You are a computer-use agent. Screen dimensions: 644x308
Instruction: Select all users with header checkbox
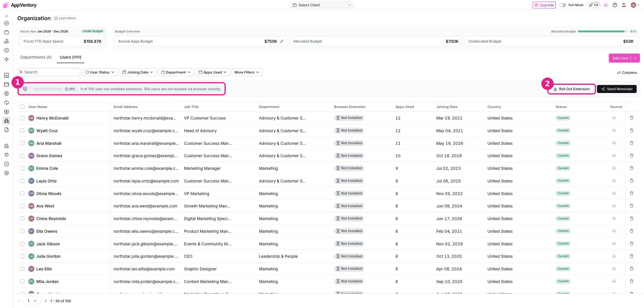[x=22, y=107]
